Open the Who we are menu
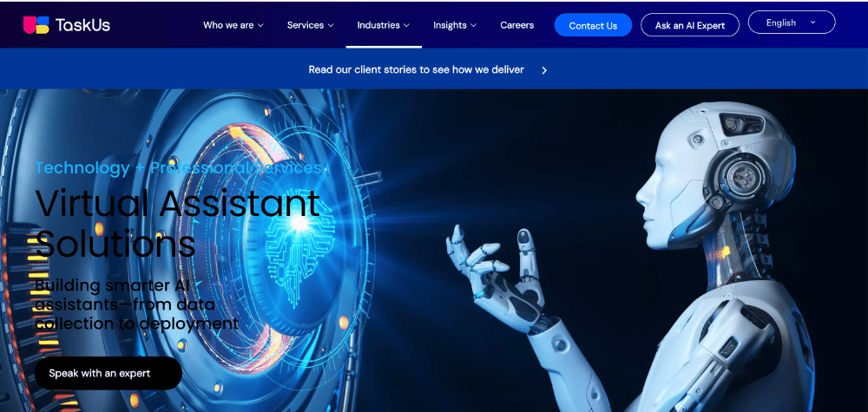The height and width of the screenshot is (412, 868). tap(233, 25)
